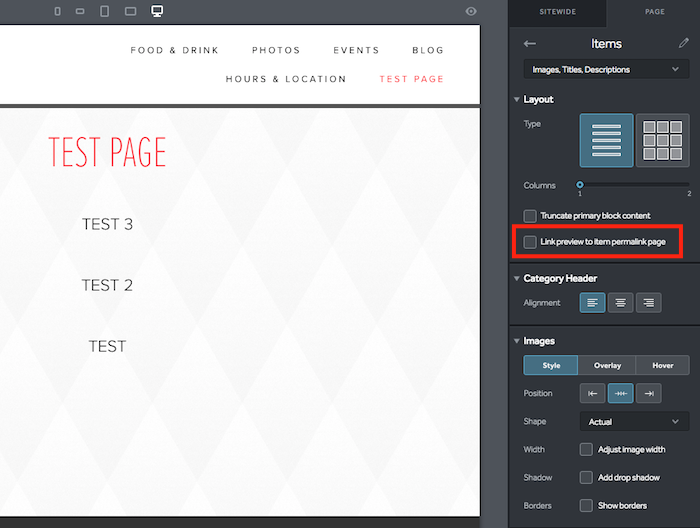Align category header to the right
700x528 pixels.
coord(649,303)
